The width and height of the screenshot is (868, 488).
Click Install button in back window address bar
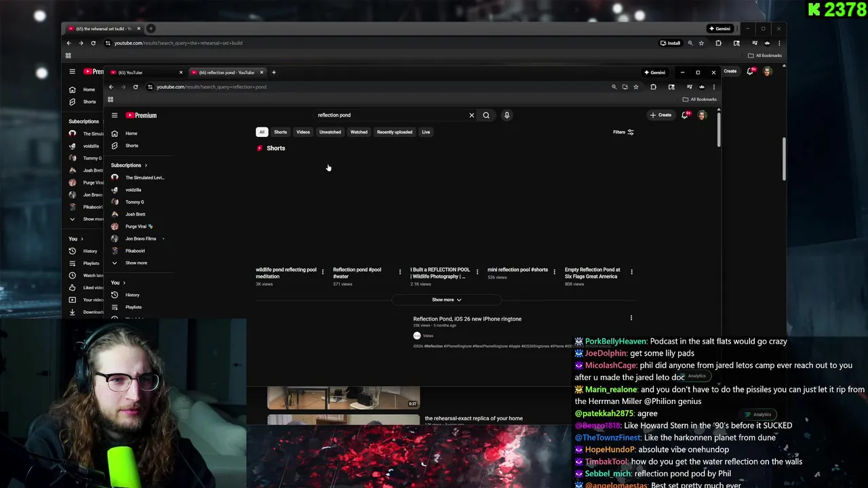[670, 43]
